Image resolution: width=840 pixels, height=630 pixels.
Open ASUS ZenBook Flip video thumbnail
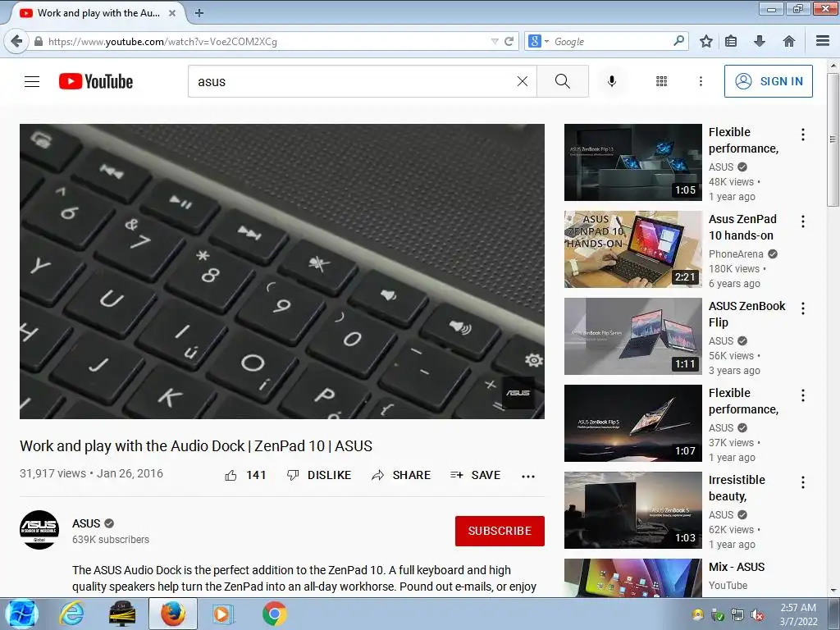632,336
